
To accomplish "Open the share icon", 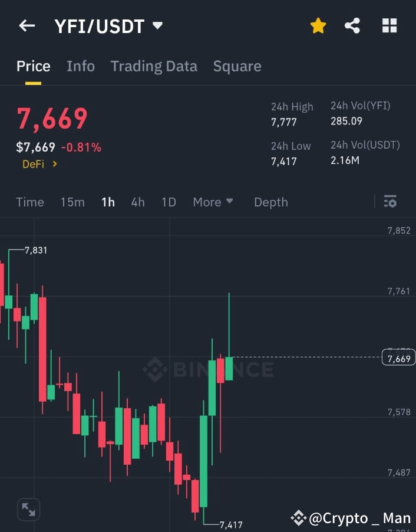I will tap(353, 25).
